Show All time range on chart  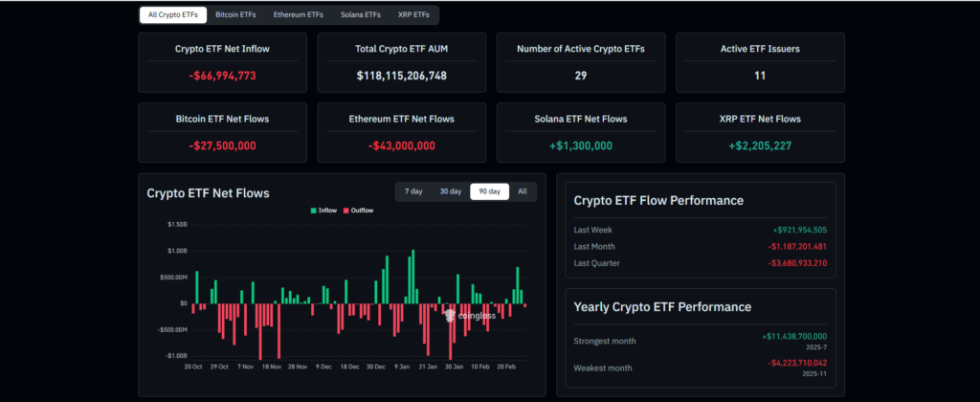click(523, 191)
